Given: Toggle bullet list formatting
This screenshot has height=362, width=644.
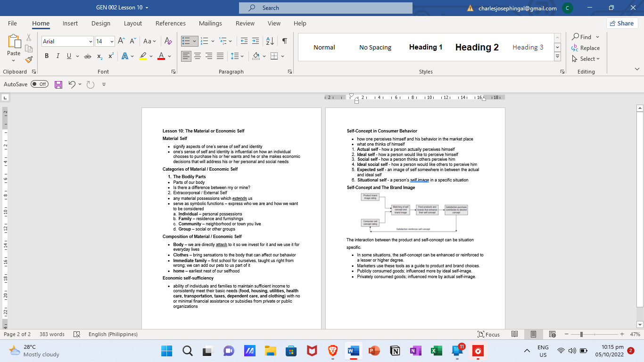Looking at the screenshot, I should [x=186, y=41].
